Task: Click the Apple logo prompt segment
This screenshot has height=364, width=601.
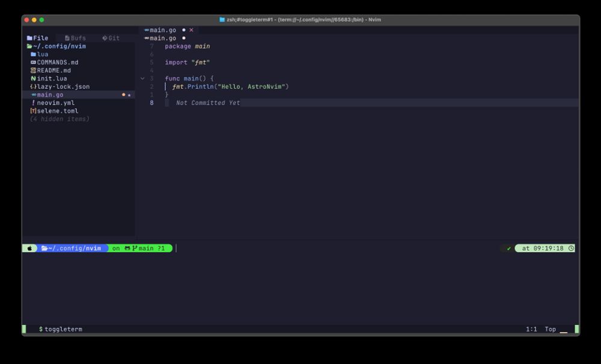Action: (x=29, y=248)
